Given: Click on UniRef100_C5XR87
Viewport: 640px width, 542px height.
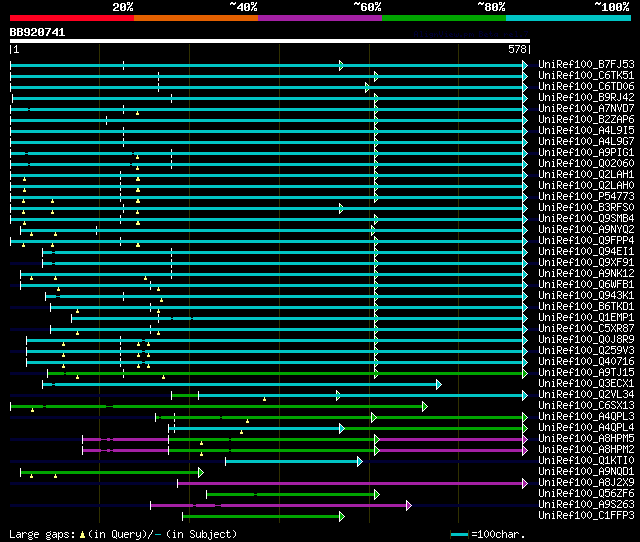Looking at the screenshot, I should [586, 329].
